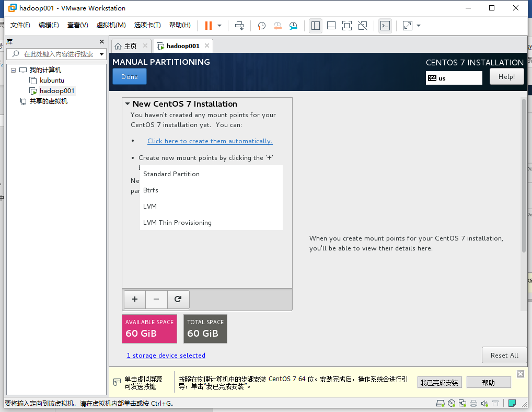Click the sound card status icon
532x412 pixels.
pos(484,403)
